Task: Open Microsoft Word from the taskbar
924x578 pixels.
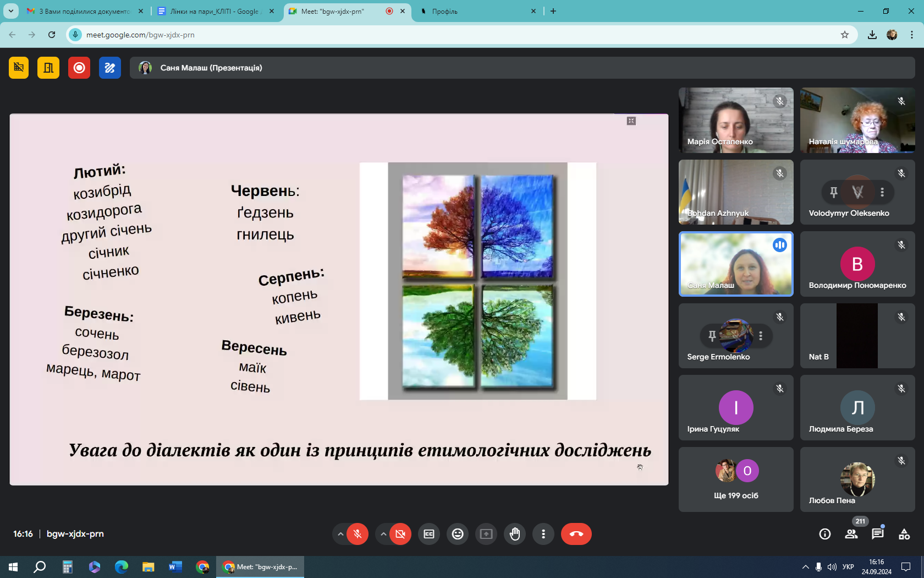Action: pos(175,567)
